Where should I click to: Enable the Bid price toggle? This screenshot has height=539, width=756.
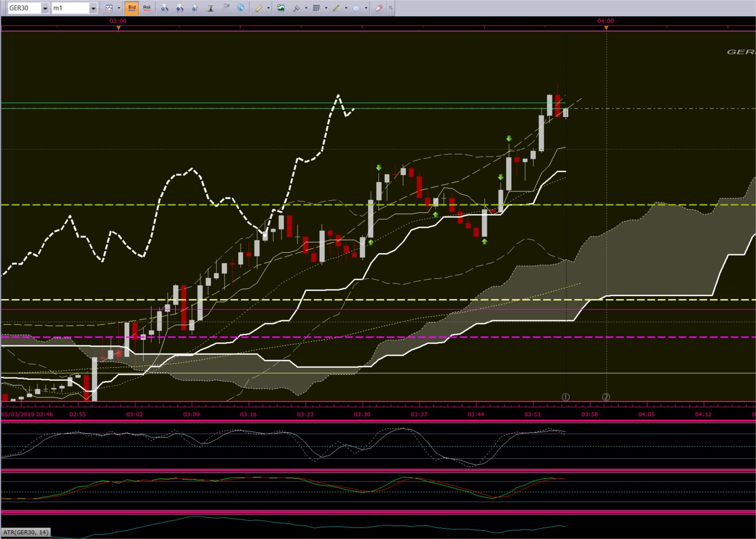131,8
